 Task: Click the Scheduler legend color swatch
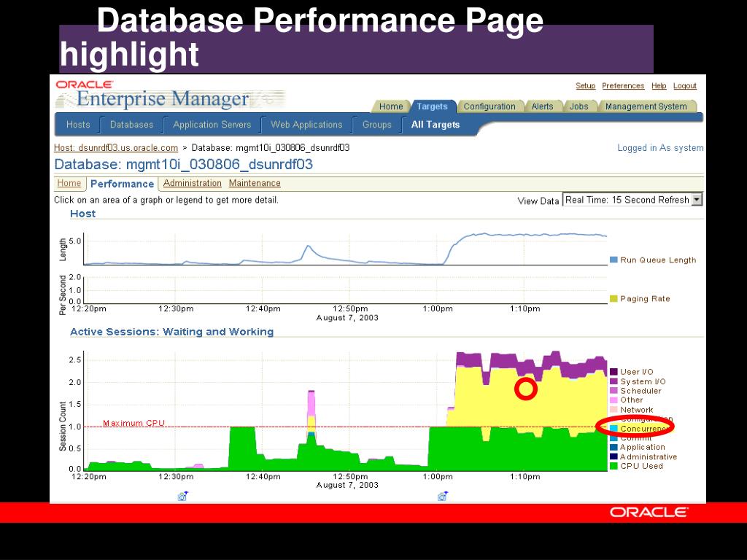coord(614,391)
